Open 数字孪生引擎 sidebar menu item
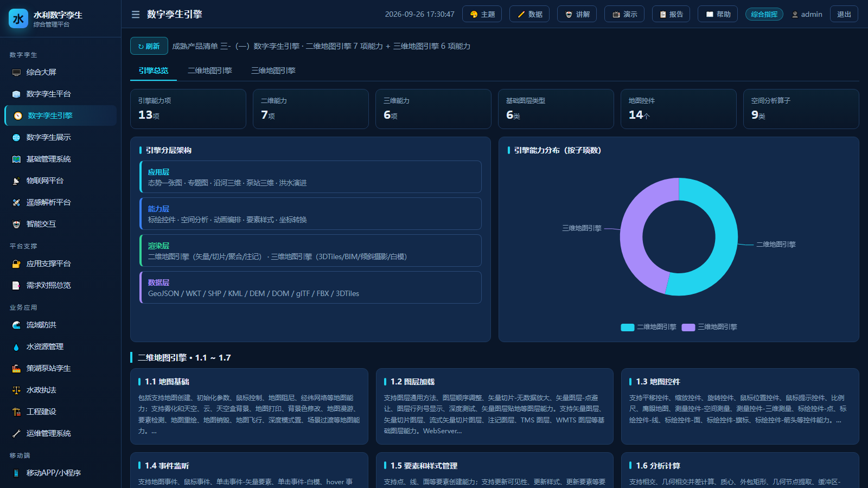Screen dimensions: 868x488 [x=61, y=115]
